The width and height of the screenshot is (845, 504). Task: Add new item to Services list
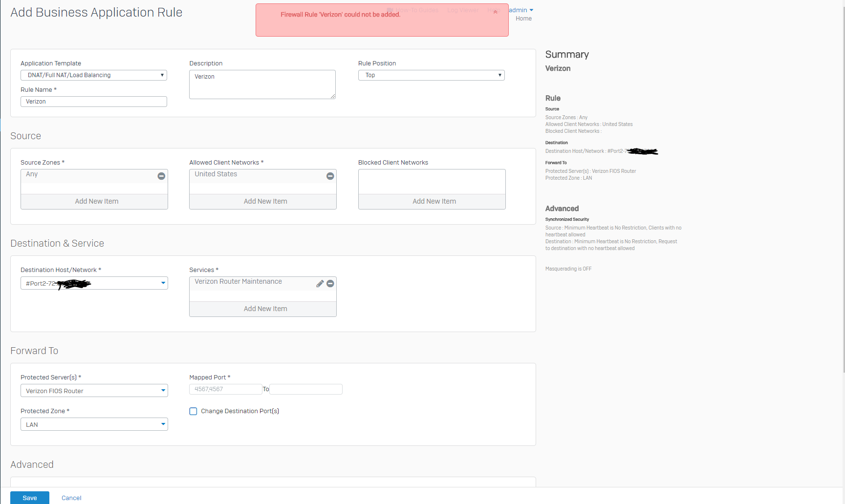[x=263, y=309]
